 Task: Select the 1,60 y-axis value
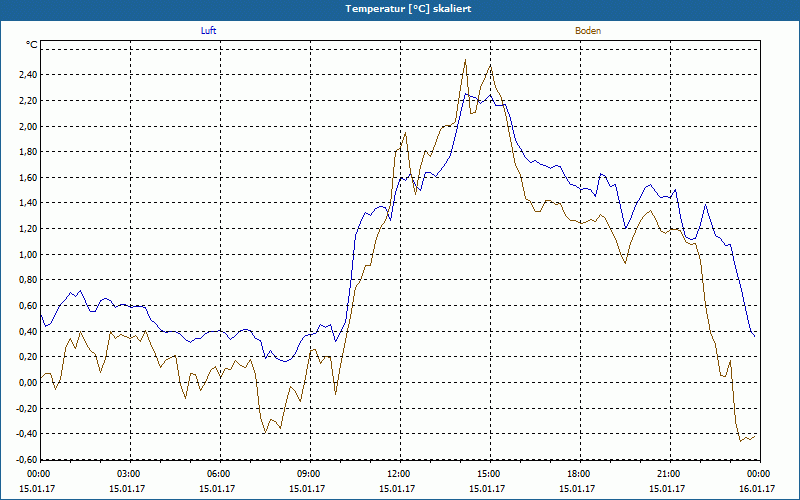29,178
